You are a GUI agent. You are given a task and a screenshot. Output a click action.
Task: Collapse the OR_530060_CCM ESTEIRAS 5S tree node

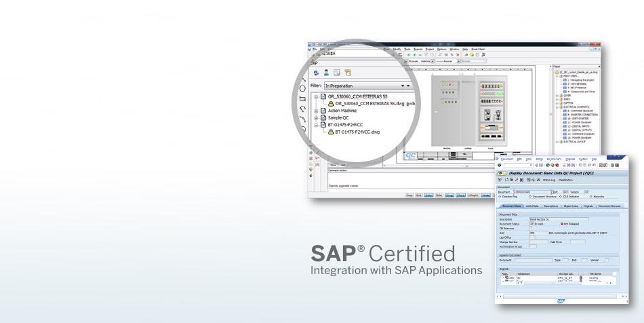tap(317, 96)
